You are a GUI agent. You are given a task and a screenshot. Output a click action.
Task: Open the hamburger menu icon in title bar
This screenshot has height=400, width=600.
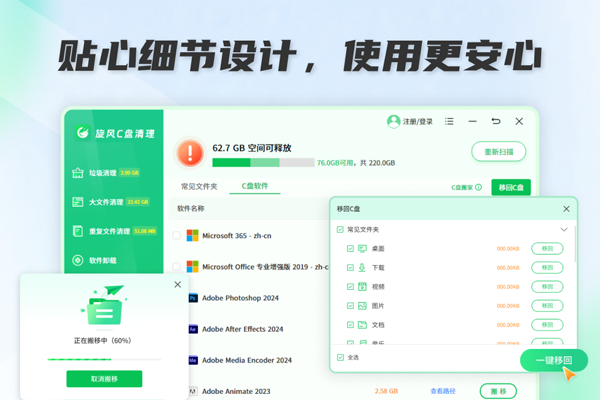(x=449, y=121)
